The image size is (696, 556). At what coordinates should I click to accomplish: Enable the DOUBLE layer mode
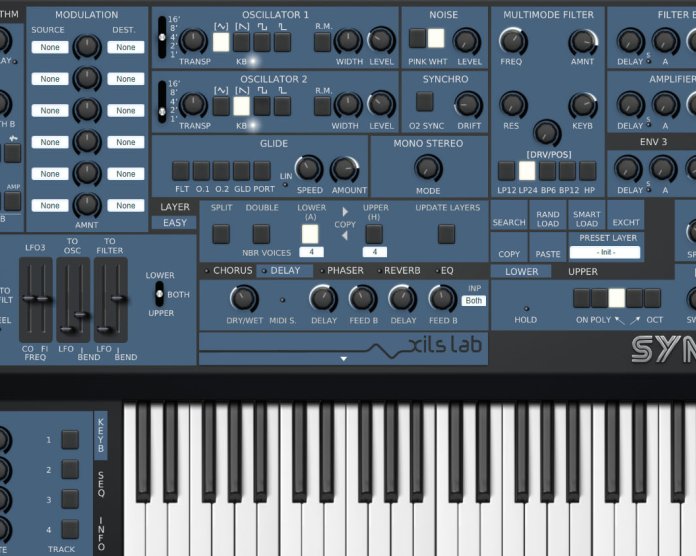(x=261, y=234)
